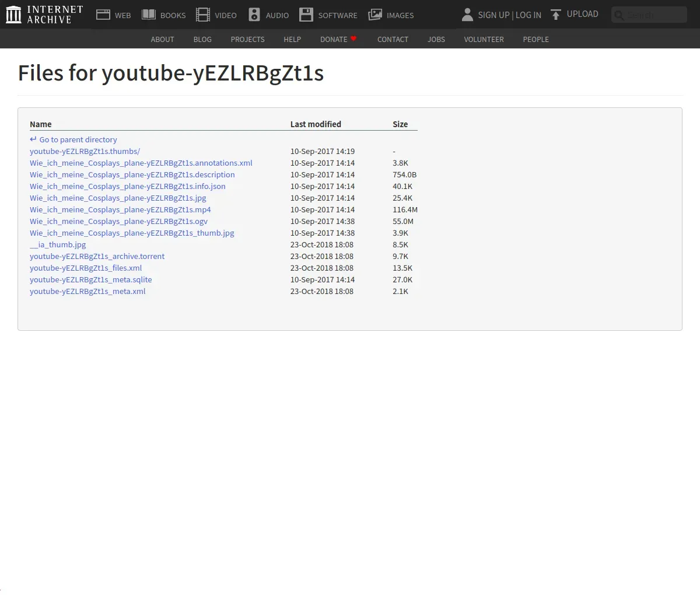Click the search magnifier icon
The image size is (700, 595).
tap(619, 15)
